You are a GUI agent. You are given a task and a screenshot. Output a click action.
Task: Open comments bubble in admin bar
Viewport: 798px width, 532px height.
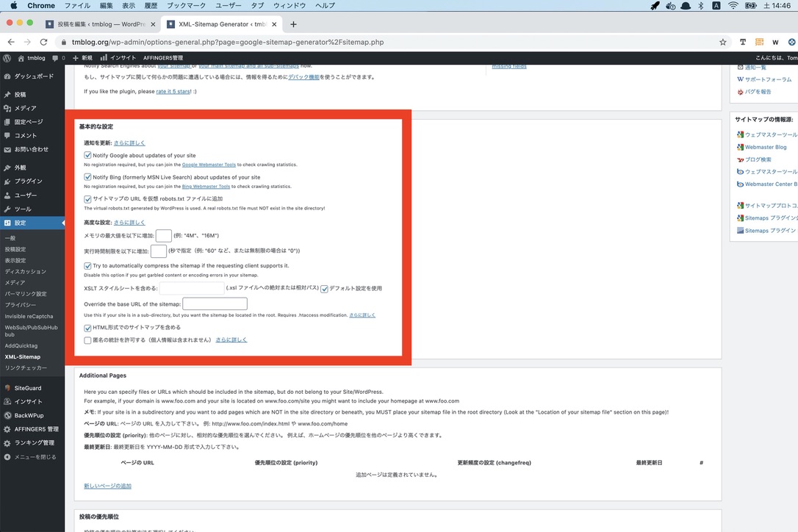click(x=59, y=58)
